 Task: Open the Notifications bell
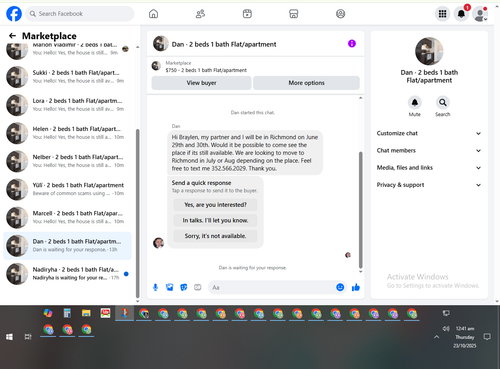461,14
